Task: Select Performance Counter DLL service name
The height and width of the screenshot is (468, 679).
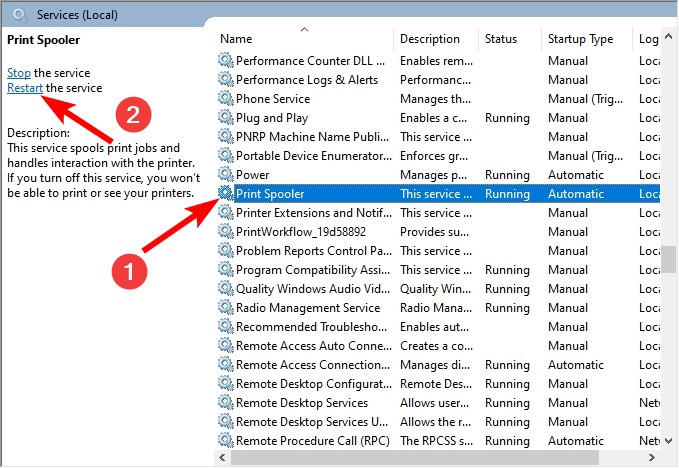Action: (310, 61)
